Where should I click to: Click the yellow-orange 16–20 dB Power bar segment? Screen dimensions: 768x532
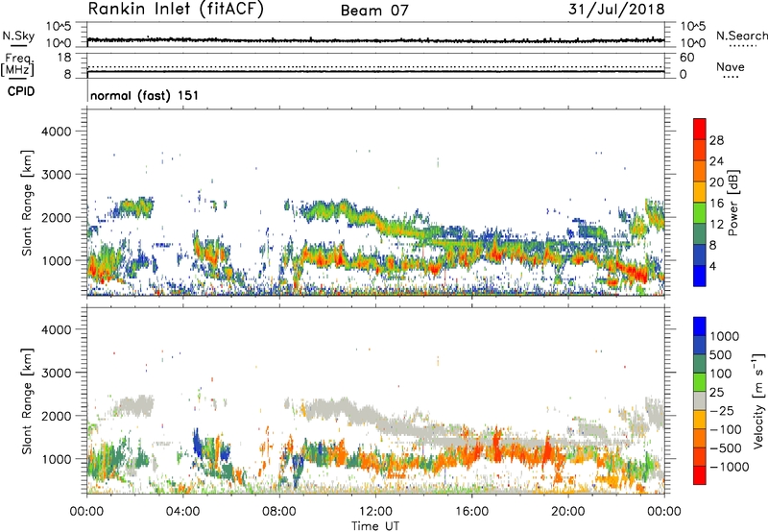pyautogui.click(x=700, y=192)
